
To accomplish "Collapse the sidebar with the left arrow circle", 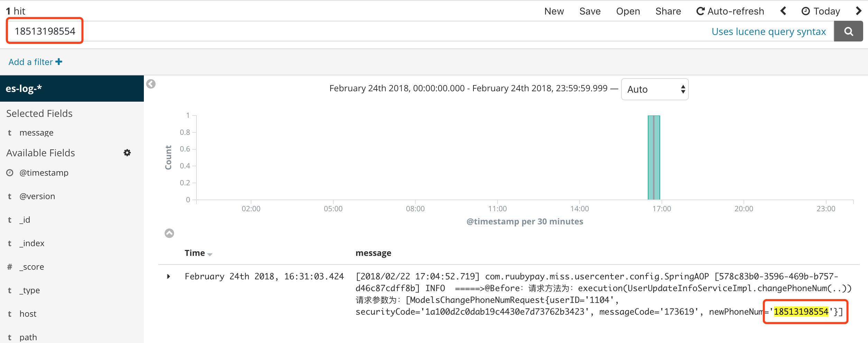I will 151,84.
